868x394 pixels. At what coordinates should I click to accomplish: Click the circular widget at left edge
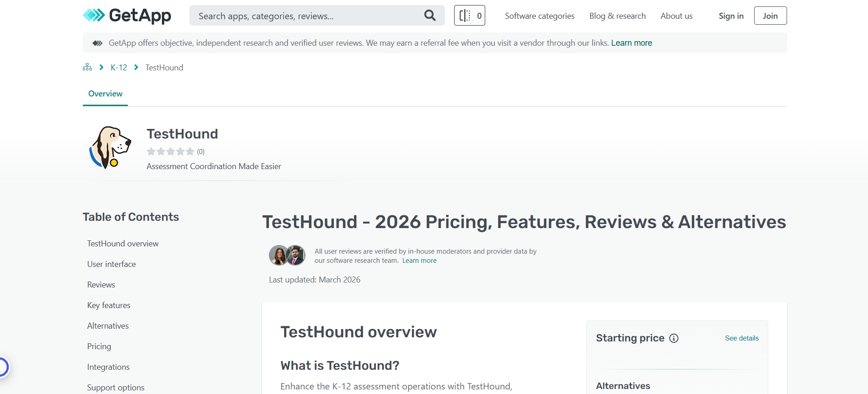pyautogui.click(x=3, y=367)
